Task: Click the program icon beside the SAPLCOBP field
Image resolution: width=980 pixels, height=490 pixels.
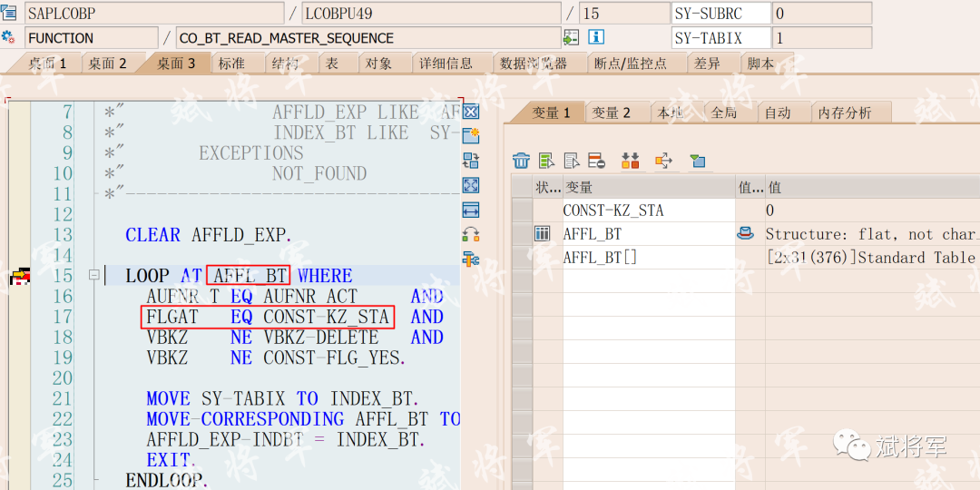Action: click(x=8, y=12)
